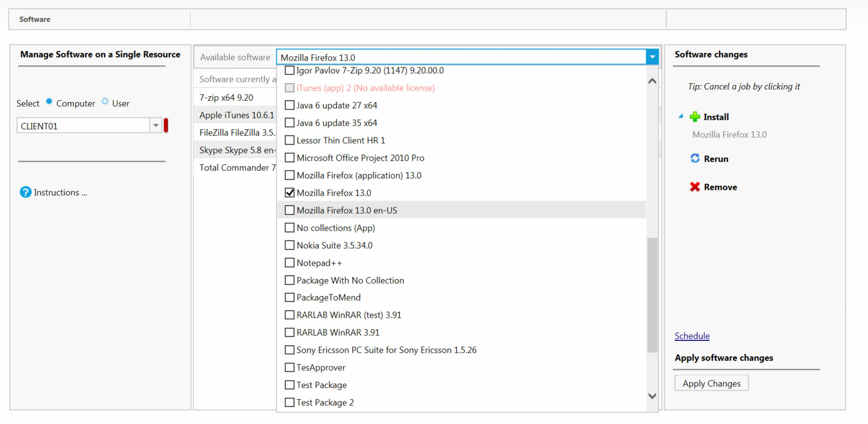Click the Apply Changes button
The height and width of the screenshot is (424, 868).
click(x=711, y=383)
